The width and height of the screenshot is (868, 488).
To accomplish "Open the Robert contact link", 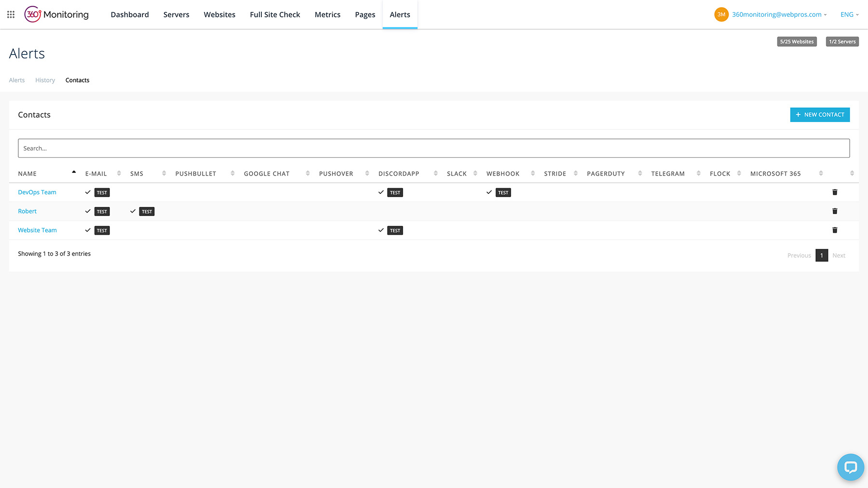I will pos(27,211).
